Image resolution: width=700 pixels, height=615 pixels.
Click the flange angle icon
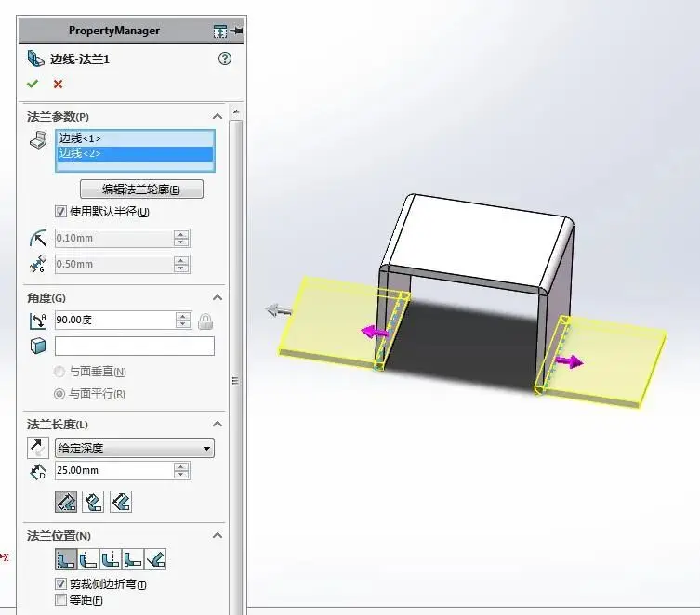[x=37, y=321]
